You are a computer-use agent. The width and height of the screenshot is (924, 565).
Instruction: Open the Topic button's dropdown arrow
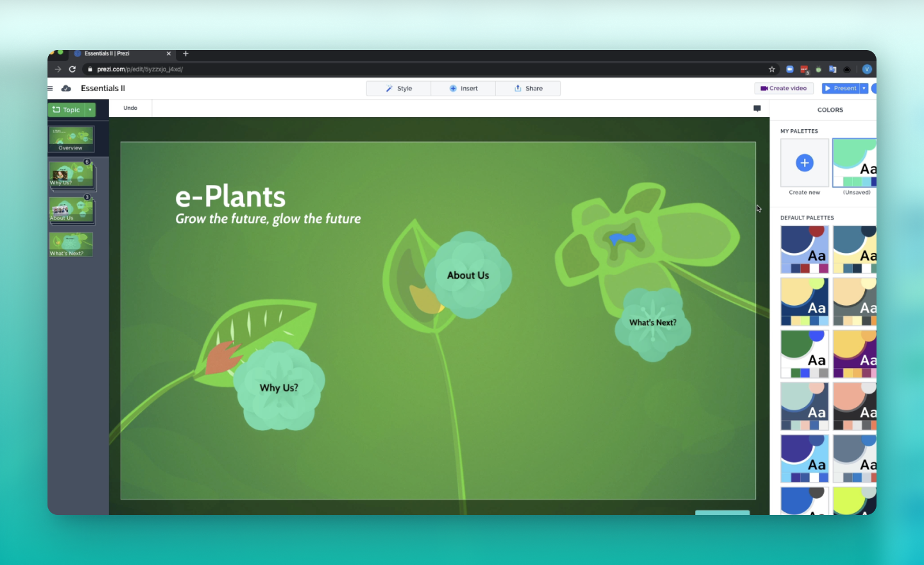coord(90,110)
